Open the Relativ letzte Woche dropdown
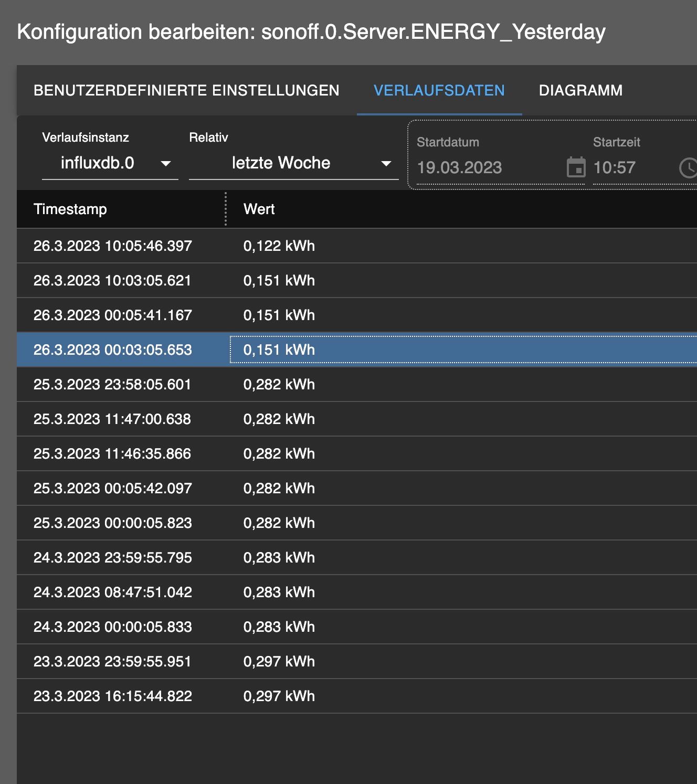Viewport: 697px width, 784px height. (294, 163)
